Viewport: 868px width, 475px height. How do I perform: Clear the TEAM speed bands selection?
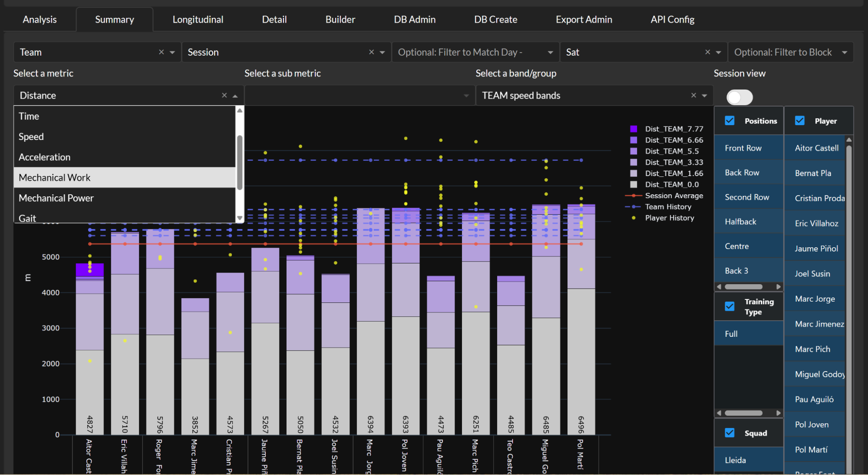pos(693,95)
